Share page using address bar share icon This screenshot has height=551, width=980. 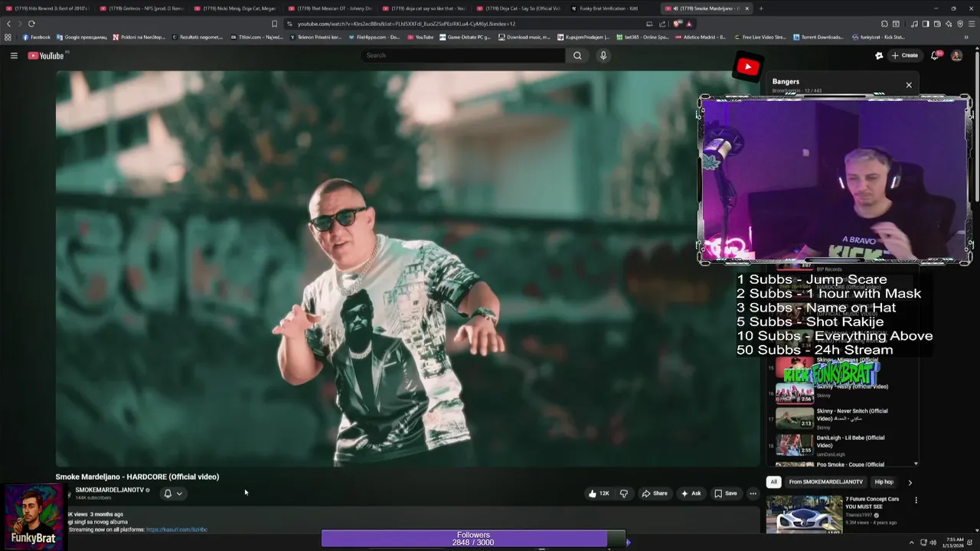pos(662,24)
